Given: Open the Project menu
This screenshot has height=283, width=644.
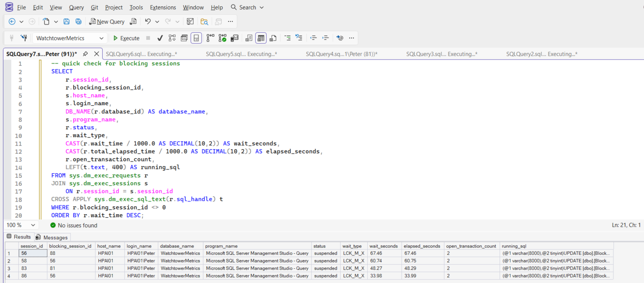Looking at the screenshot, I should coord(114,8).
